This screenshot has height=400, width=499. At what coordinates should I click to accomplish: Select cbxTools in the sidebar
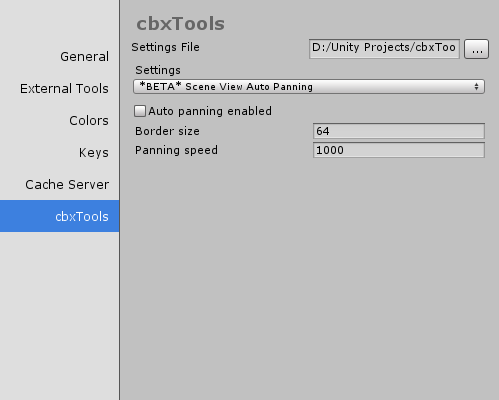click(59, 216)
